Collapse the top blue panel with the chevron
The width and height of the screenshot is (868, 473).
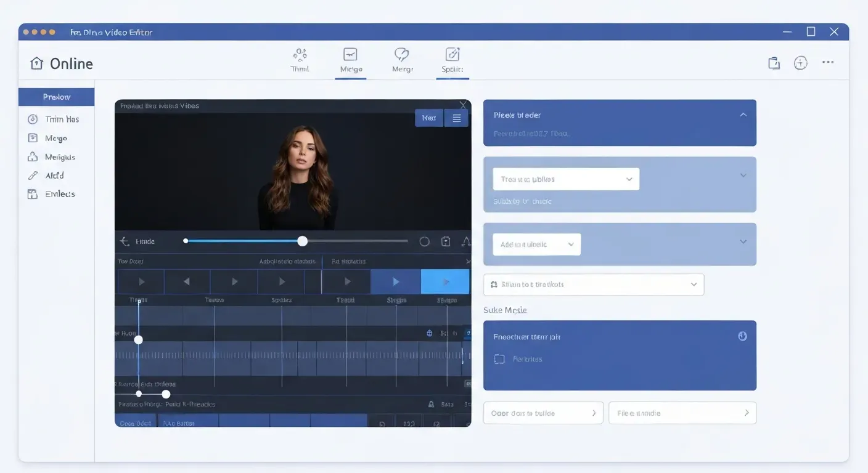click(x=743, y=115)
